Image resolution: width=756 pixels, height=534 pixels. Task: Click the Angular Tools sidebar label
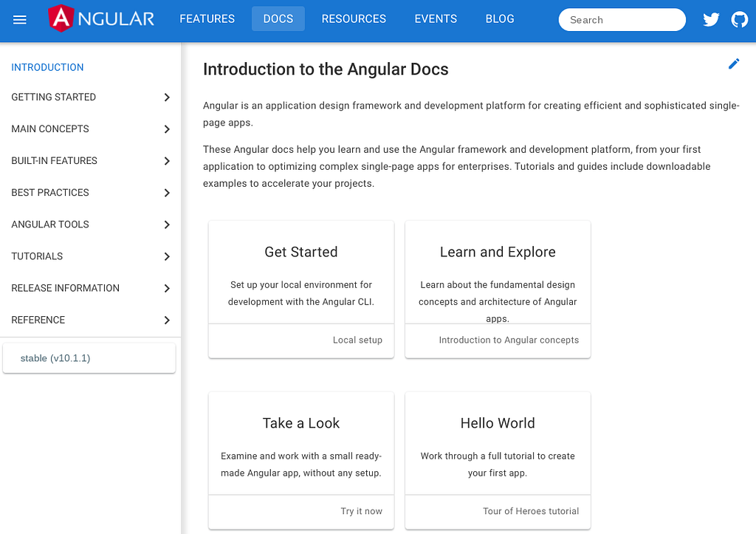click(50, 225)
